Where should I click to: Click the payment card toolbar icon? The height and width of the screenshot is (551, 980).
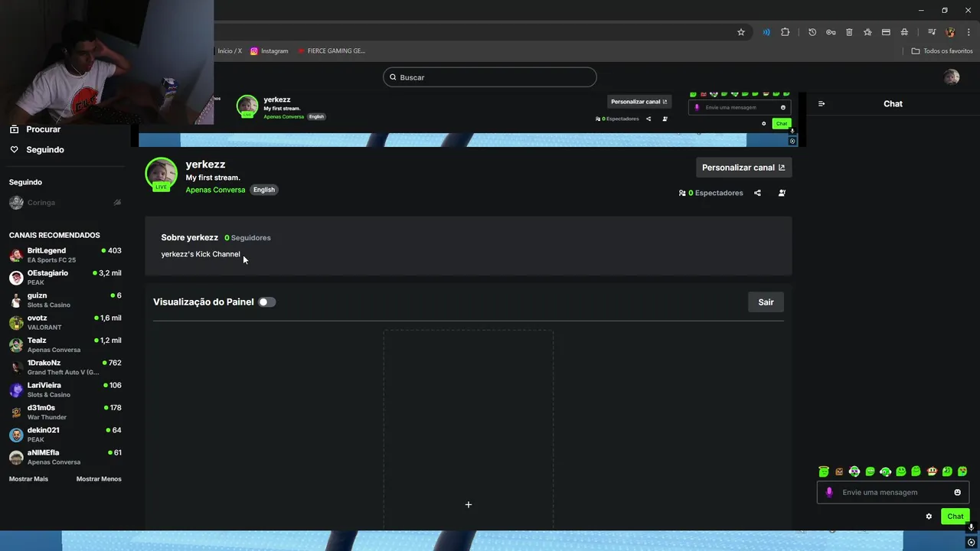click(886, 32)
